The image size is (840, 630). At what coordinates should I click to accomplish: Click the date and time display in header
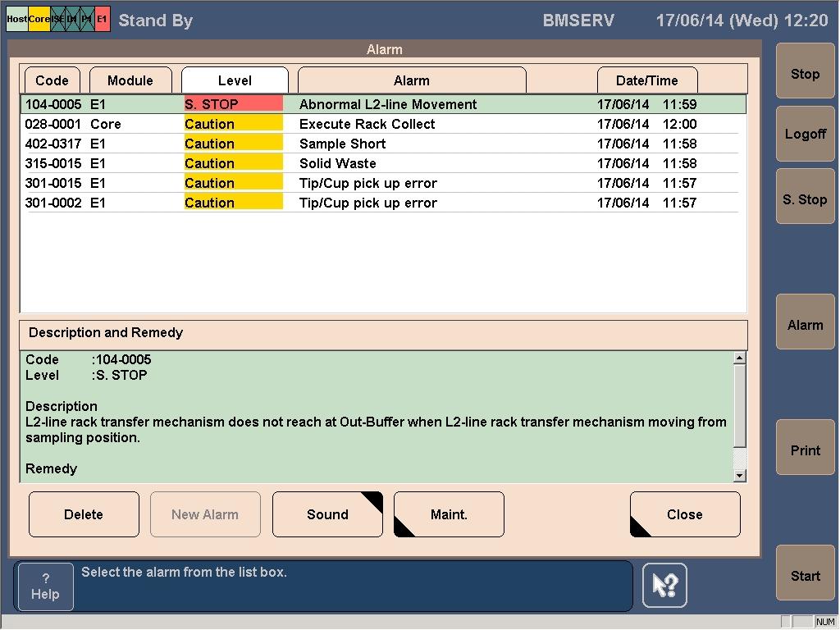point(742,21)
